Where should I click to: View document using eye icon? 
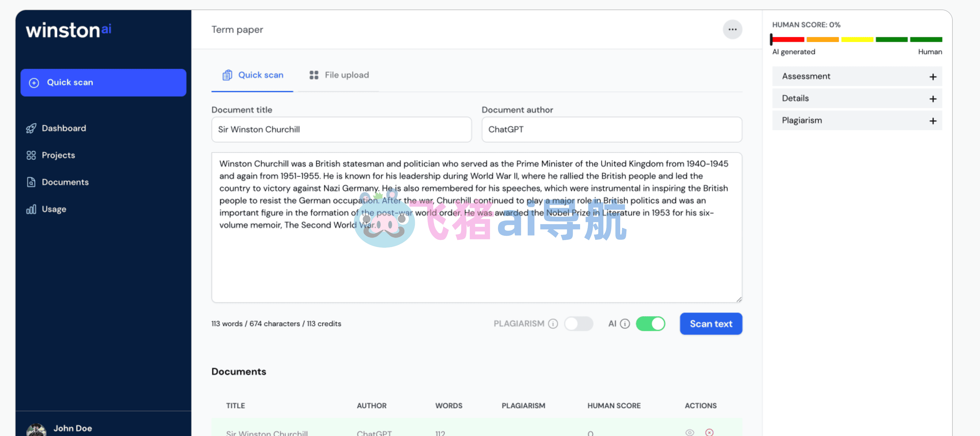click(690, 432)
